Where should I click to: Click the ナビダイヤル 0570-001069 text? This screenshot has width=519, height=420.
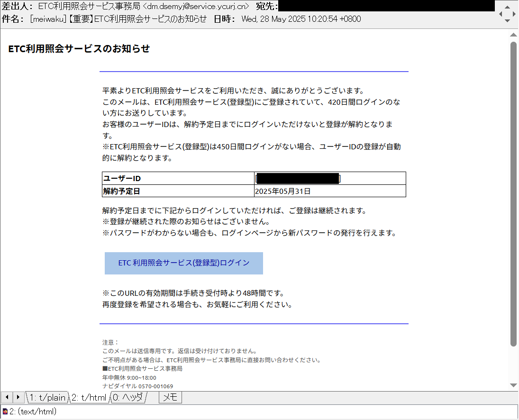(x=138, y=386)
